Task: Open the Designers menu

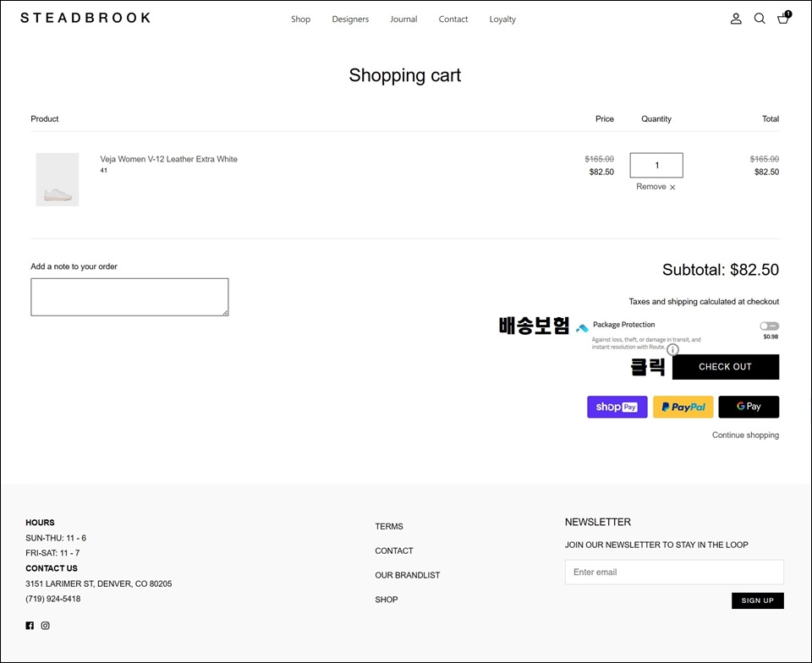Action: [x=350, y=19]
